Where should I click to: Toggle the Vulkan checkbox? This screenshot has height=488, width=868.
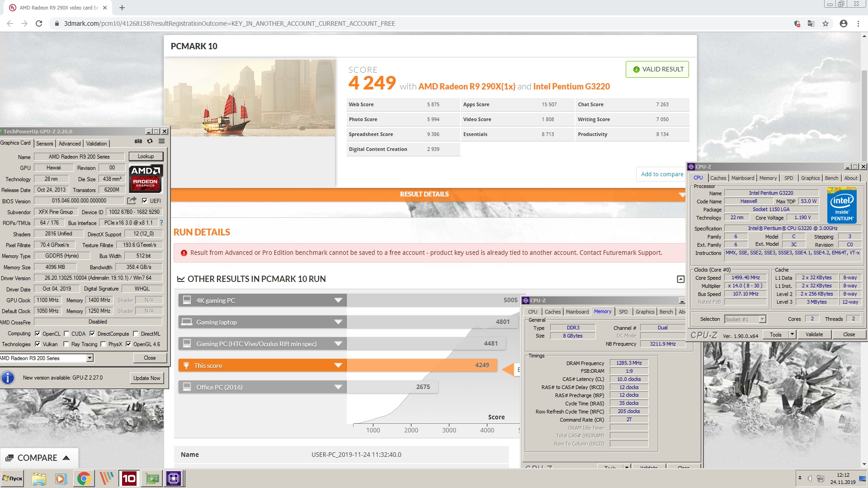coord(38,344)
